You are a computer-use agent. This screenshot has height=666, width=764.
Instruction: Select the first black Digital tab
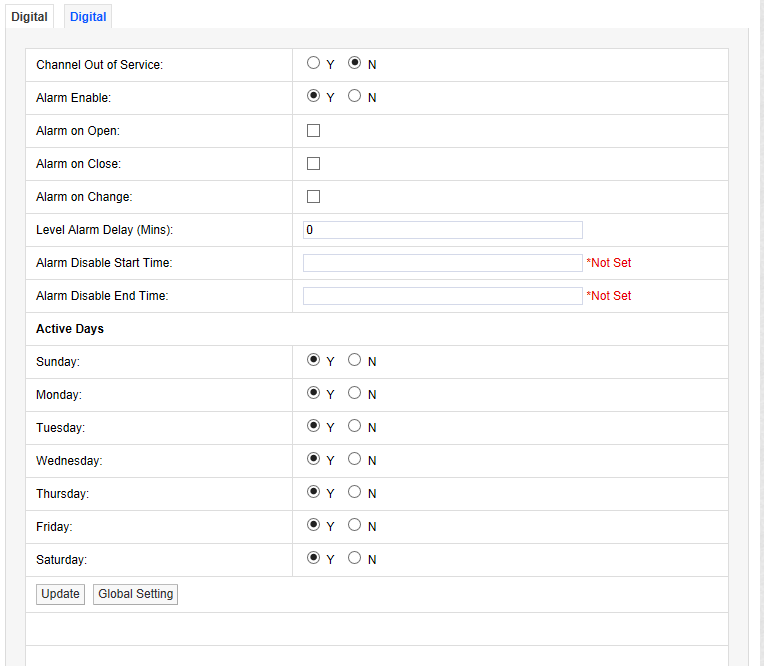29,17
